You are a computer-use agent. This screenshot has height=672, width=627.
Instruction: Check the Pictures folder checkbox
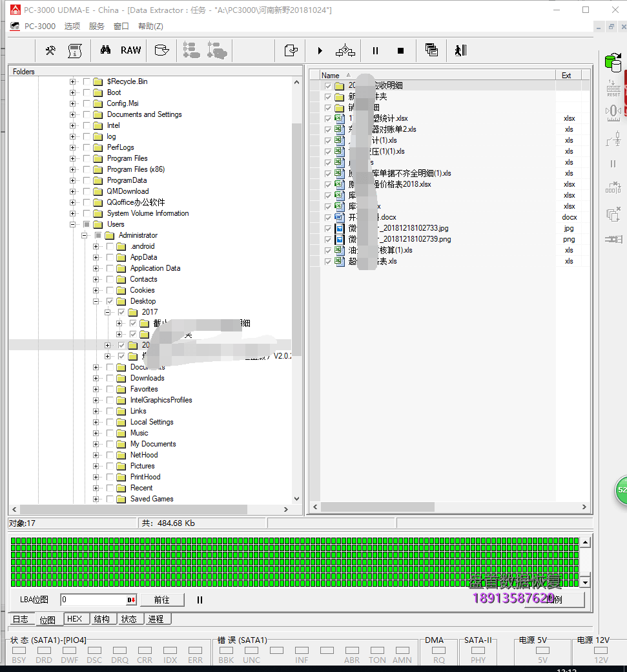tap(110, 466)
